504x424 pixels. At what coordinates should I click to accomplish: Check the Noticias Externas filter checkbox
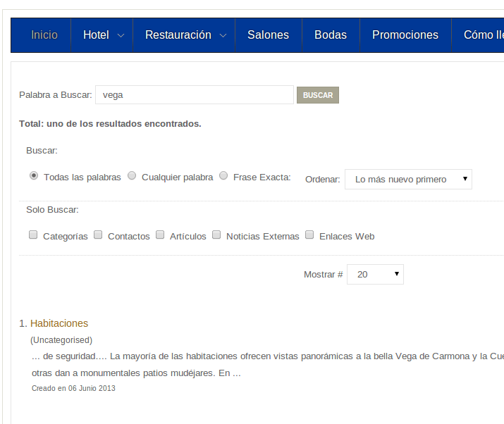click(216, 235)
